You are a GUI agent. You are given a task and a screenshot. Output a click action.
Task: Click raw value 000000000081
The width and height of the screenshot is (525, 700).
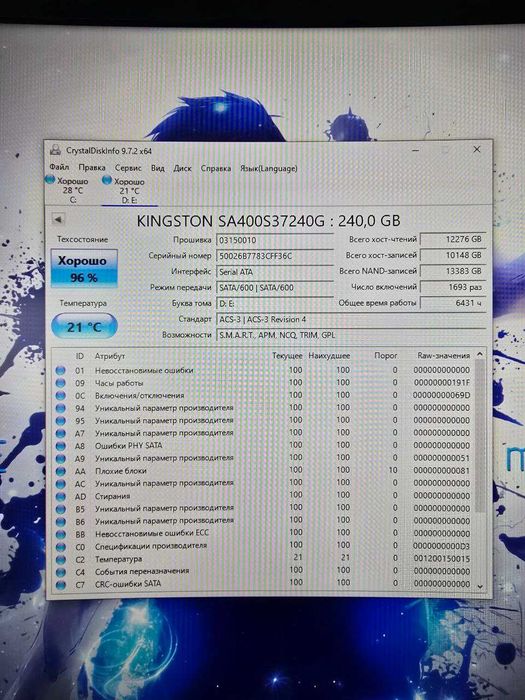coord(442,471)
